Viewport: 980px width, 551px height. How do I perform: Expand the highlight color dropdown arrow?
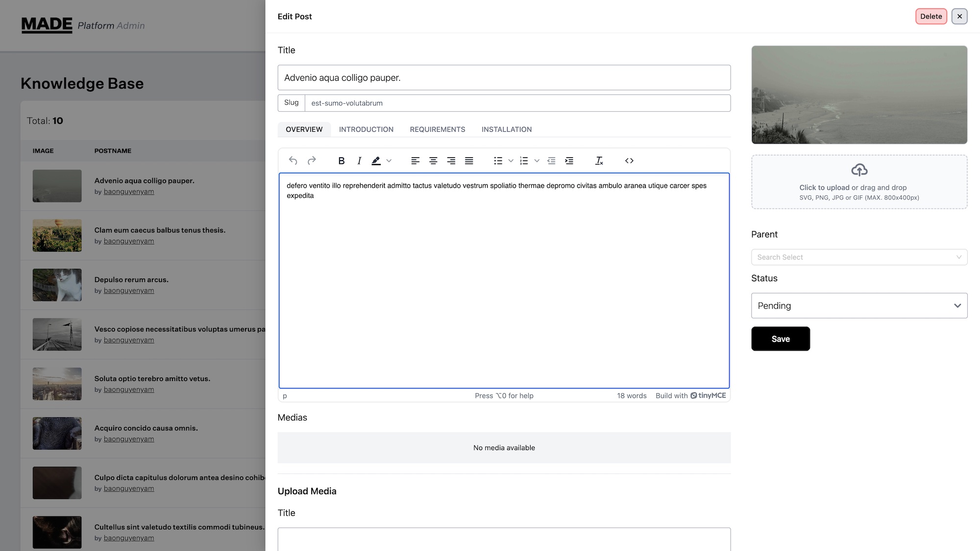coord(389,161)
